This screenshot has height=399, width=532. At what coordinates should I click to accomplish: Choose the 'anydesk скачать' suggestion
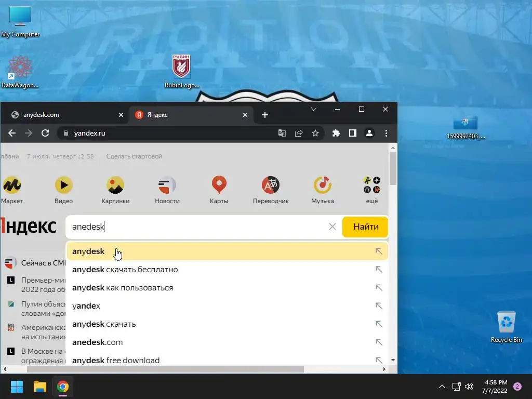point(228,324)
